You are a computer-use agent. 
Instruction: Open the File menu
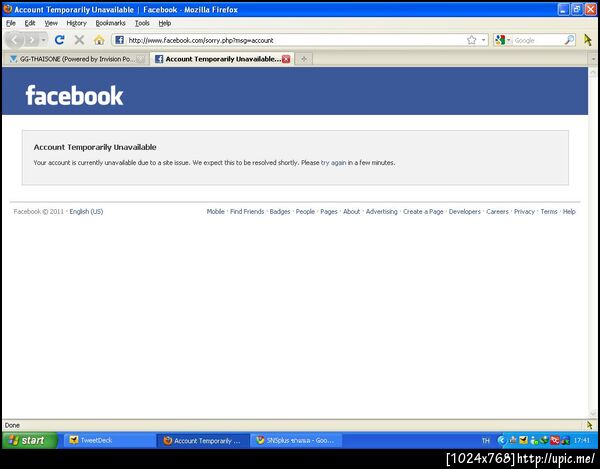point(11,23)
